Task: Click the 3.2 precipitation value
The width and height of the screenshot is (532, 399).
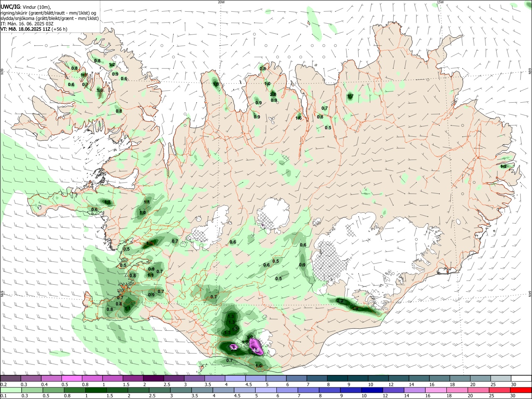Action: 234,347
